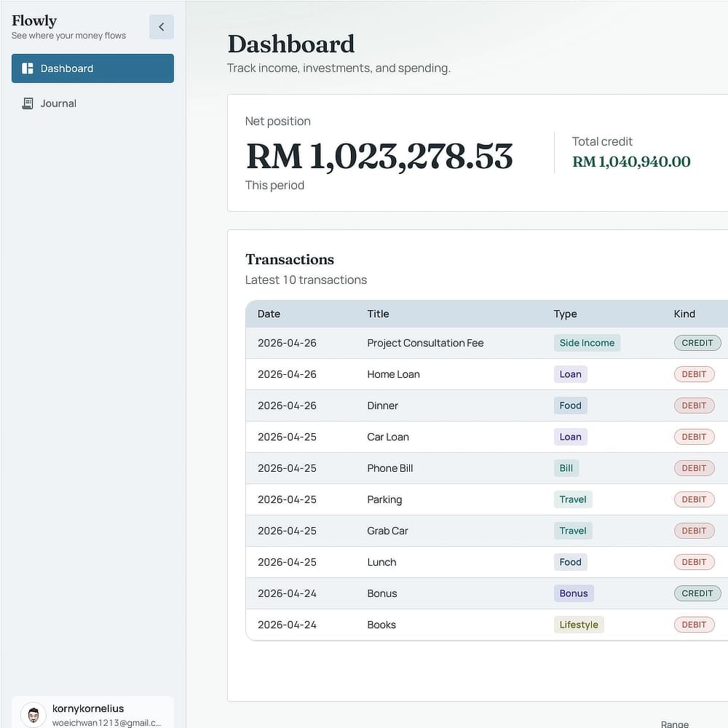Click the Lifestyle tag on Books row
Viewport: 728px width, 728px height.
[x=579, y=625]
